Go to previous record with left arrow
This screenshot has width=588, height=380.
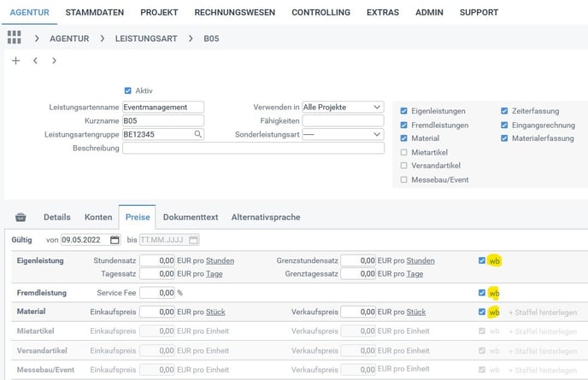coord(35,61)
